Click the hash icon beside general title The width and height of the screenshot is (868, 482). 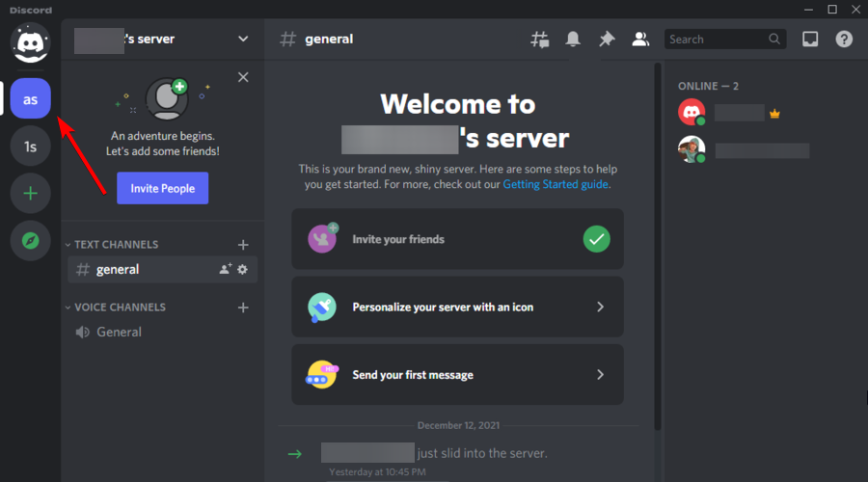[x=287, y=39]
